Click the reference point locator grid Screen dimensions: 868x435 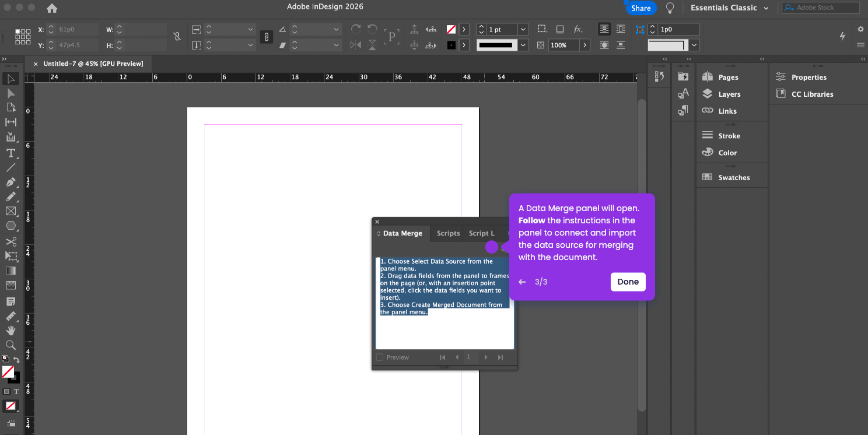[x=23, y=37]
